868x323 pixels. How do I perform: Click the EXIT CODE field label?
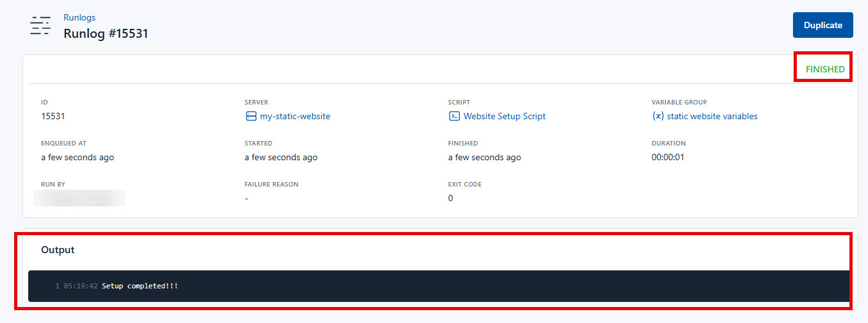pyautogui.click(x=465, y=185)
